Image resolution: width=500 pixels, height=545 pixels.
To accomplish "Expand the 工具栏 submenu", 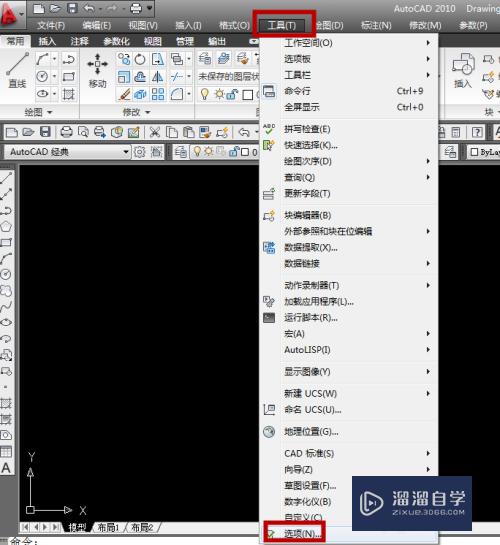I will tap(349, 75).
